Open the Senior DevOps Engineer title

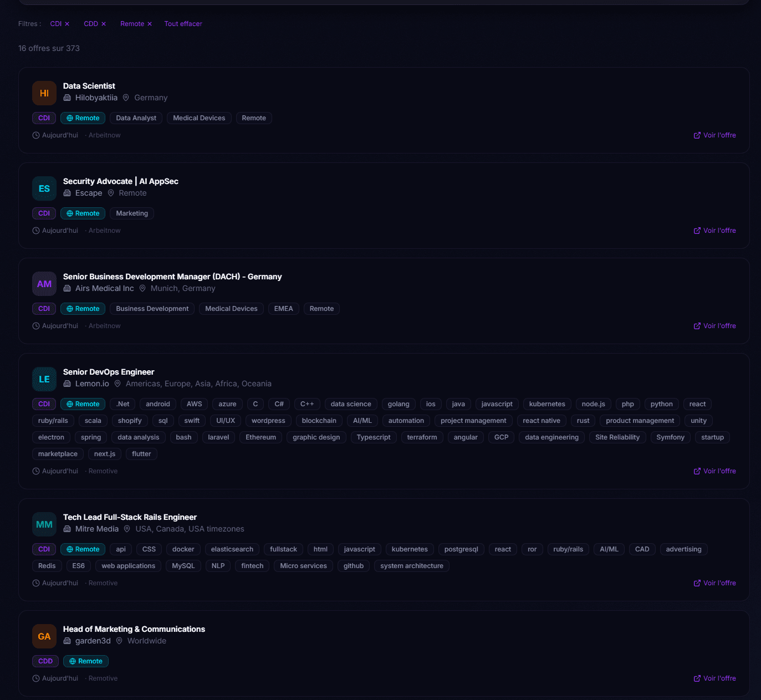tap(109, 372)
